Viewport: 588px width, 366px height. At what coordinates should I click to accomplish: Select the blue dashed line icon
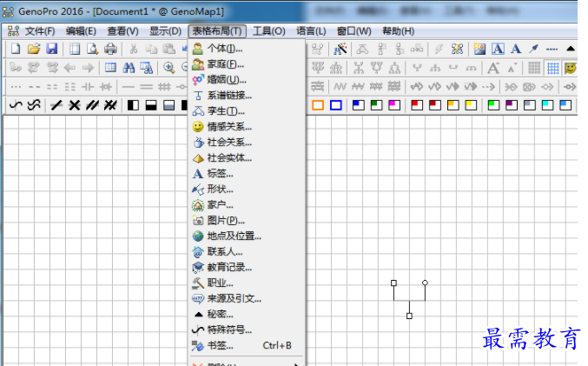tap(552, 49)
